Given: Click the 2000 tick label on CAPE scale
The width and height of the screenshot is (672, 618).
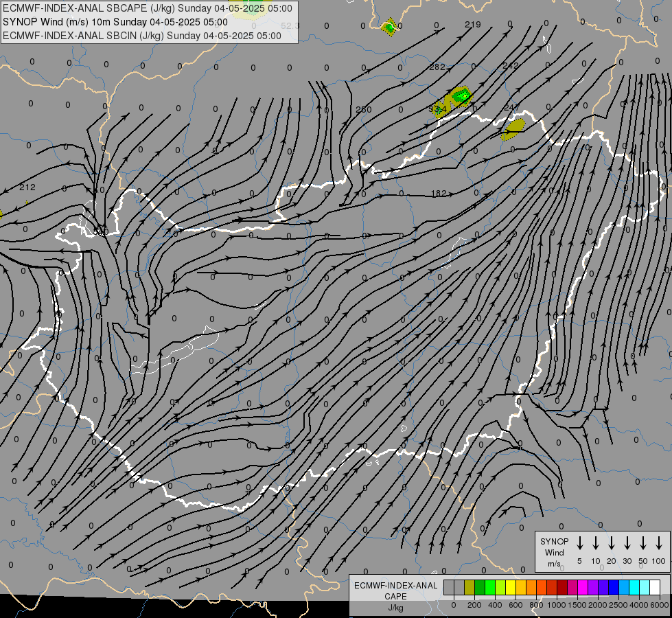Looking at the screenshot, I should click(x=598, y=605).
